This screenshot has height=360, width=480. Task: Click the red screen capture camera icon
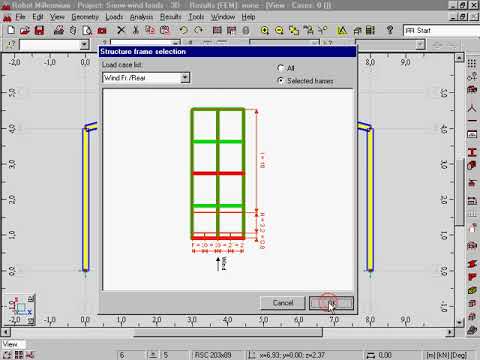102,31
